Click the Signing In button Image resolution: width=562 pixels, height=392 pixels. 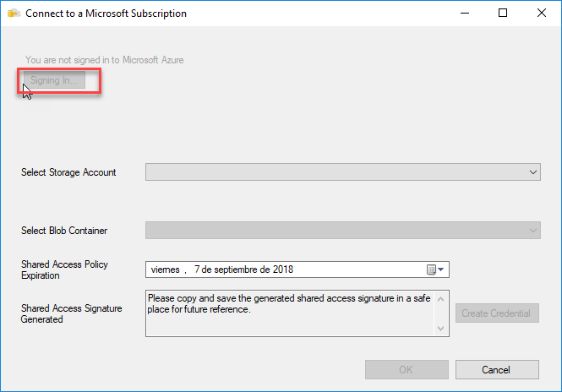53,80
